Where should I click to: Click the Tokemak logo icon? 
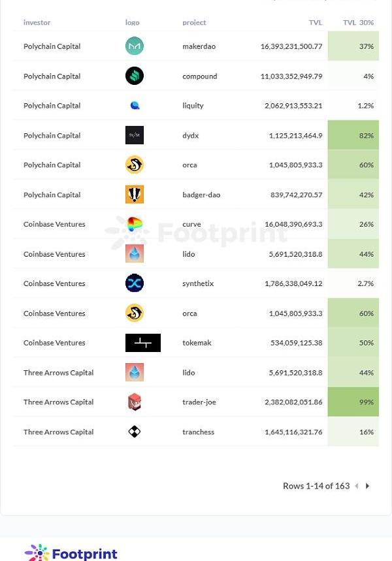tap(143, 343)
